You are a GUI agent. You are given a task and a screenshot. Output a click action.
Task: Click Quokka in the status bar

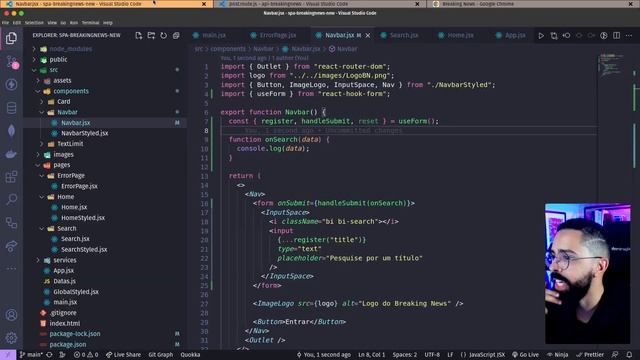click(191, 355)
